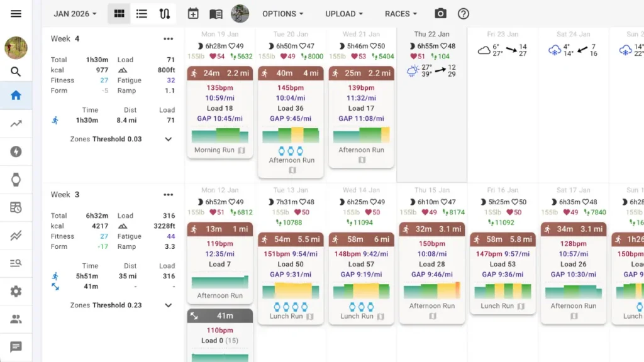The image size is (644, 362).
Task: Switch to the list view icon
Action: (x=142, y=13)
